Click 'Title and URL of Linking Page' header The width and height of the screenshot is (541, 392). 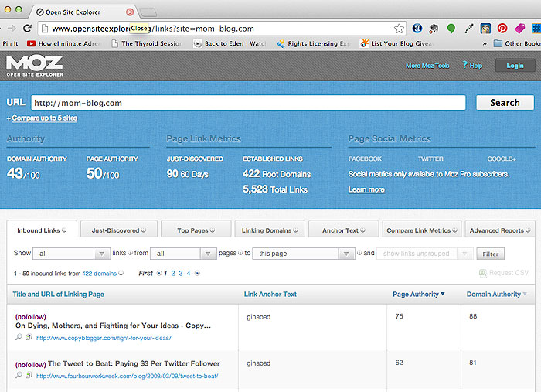pyautogui.click(x=58, y=295)
